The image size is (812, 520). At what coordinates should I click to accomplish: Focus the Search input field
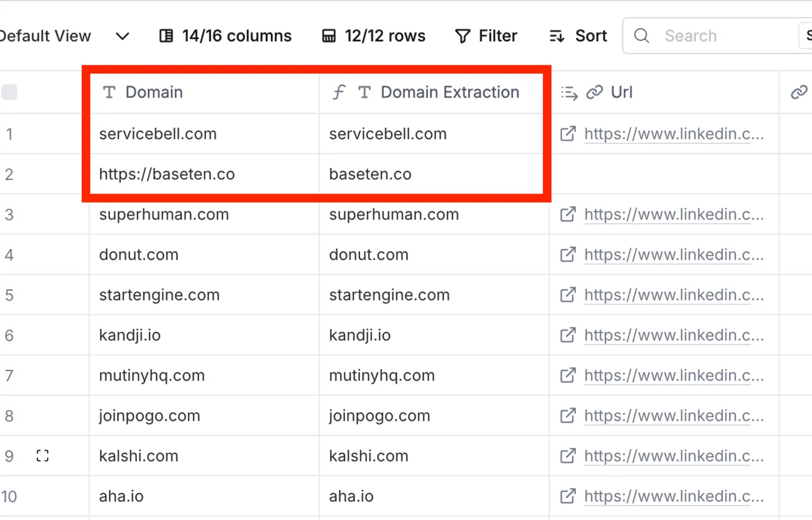click(710, 36)
